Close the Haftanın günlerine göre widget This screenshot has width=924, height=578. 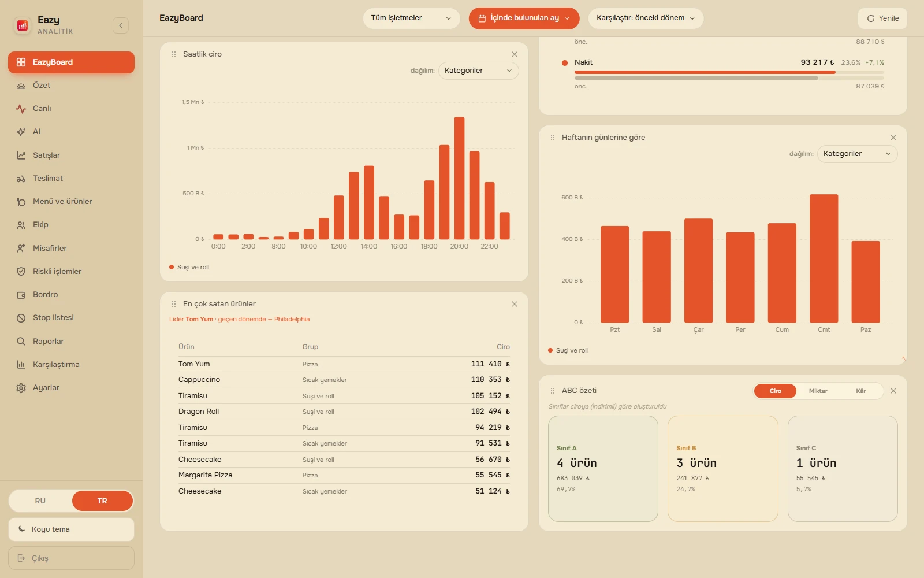[893, 138]
